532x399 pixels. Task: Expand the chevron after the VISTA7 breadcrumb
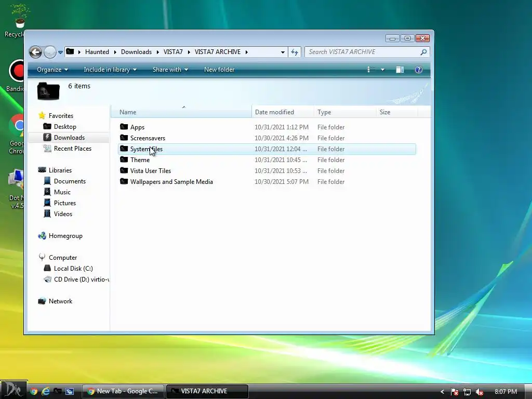(189, 52)
